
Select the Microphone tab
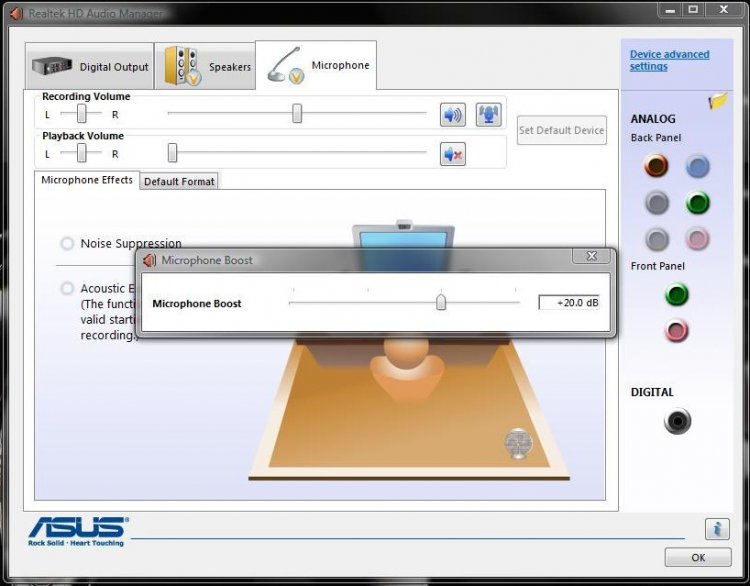tap(316, 65)
